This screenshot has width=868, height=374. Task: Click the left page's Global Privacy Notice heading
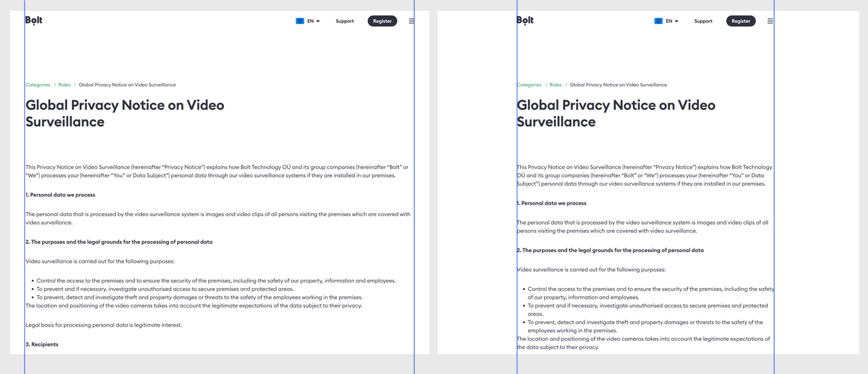pos(125,113)
